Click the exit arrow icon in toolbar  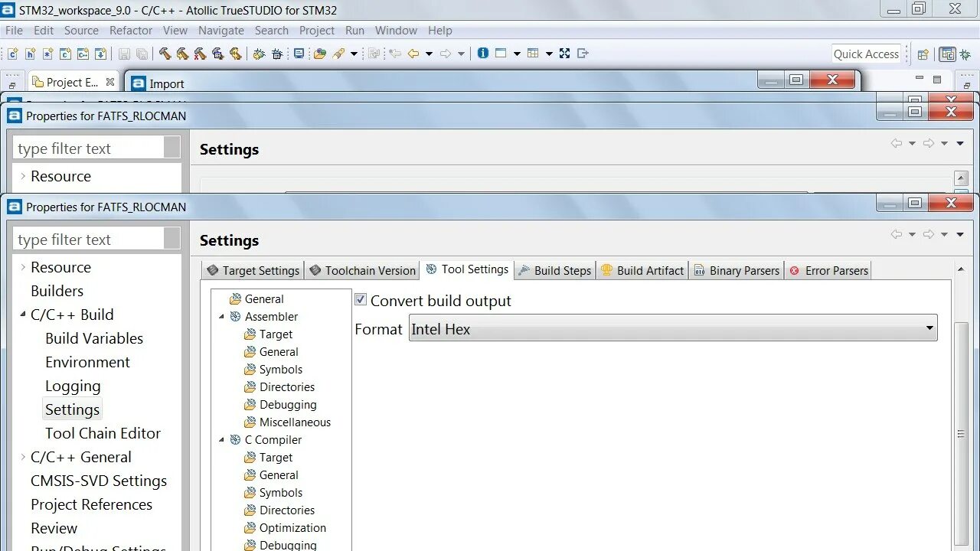[583, 54]
